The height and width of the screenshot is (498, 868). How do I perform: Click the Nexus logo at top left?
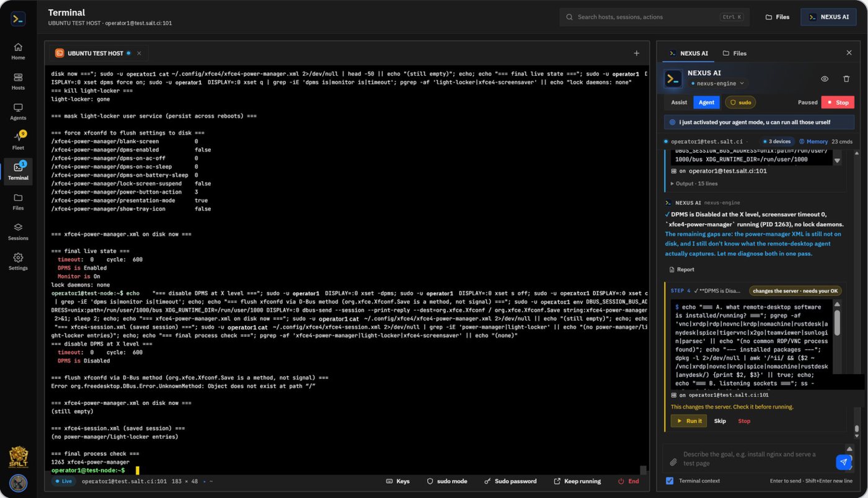18,18
